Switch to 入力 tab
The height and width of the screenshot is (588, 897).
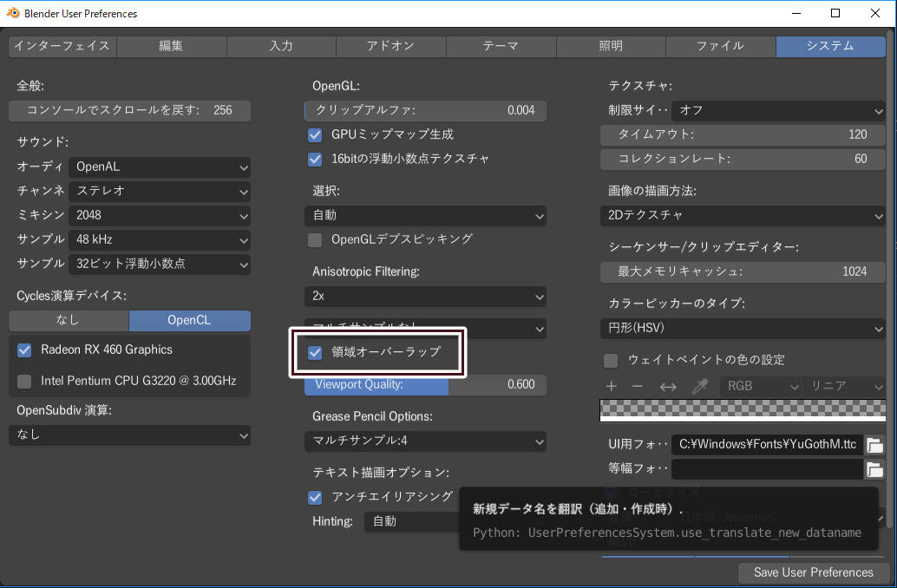[281, 46]
